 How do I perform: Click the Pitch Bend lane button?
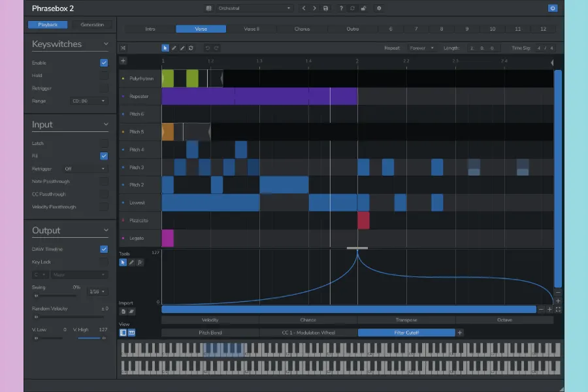(210, 333)
